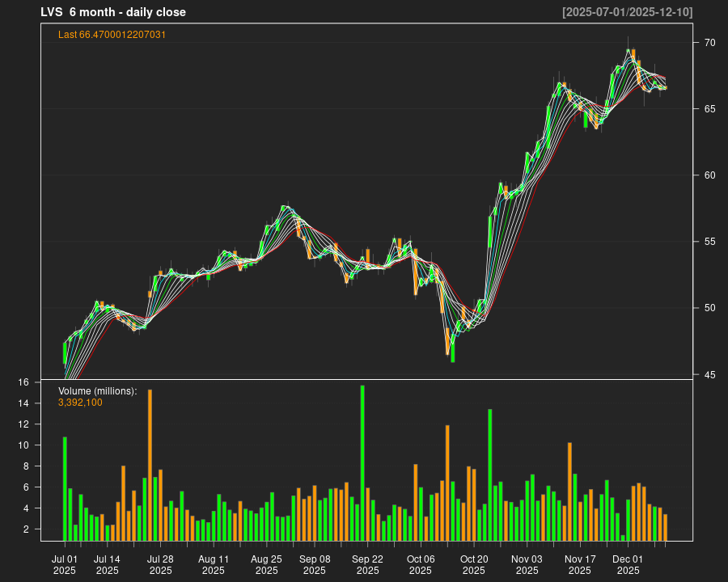Viewport: 728px width, 582px height.
Task: Click the tallest orange volume bar near Jul 28
Action: 150,465
